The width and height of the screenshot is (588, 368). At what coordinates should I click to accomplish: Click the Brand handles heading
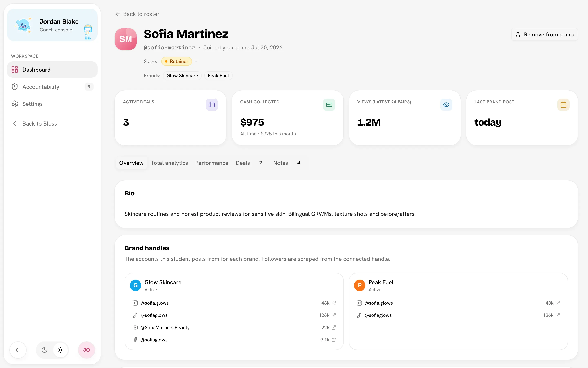click(x=147, y=248)
